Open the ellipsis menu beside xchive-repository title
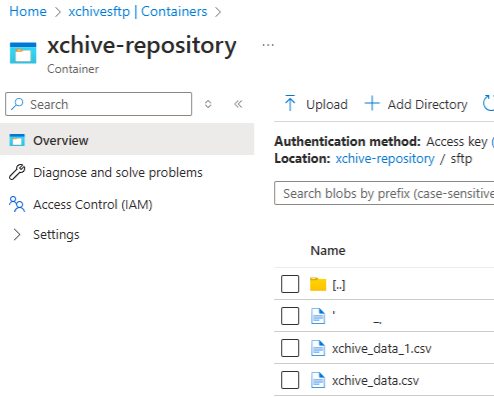The height and width of the screenshot is (397, 494). (268, 45)
